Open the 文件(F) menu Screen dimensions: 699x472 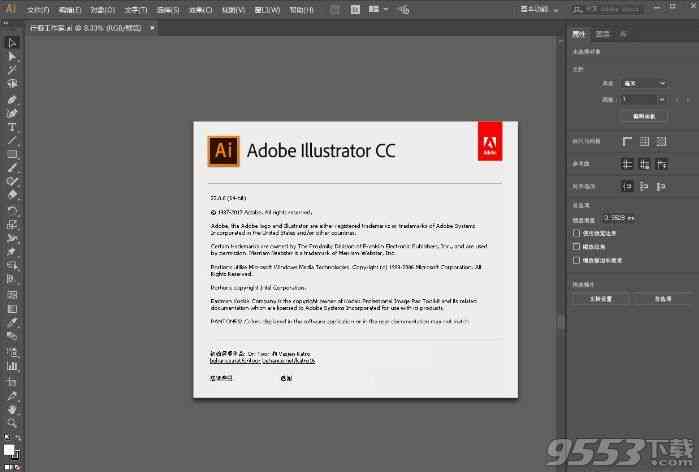pyautogui.click(x=38, y=10)
